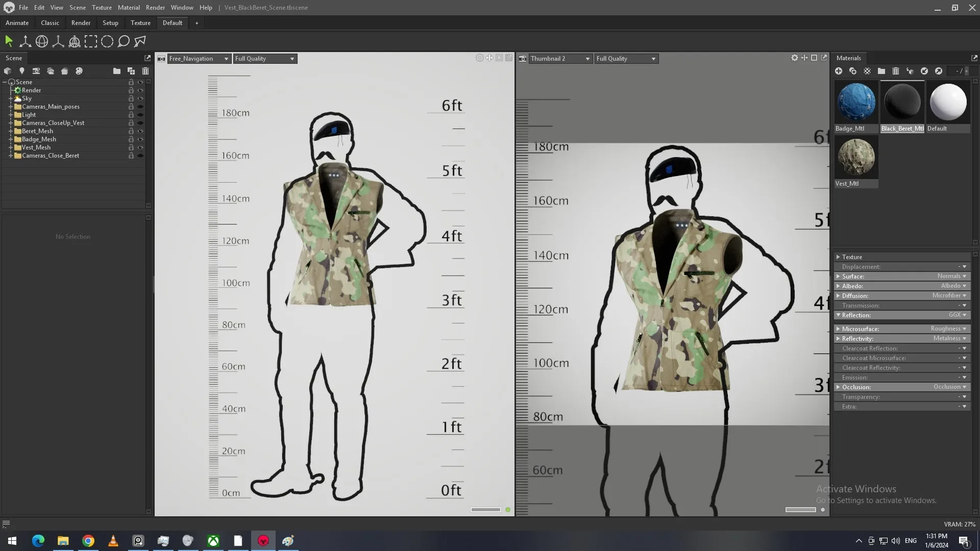This screenshot has width=980, height=551.
Task: Open Surface Normals dropdown
Action: pos(951,276)
